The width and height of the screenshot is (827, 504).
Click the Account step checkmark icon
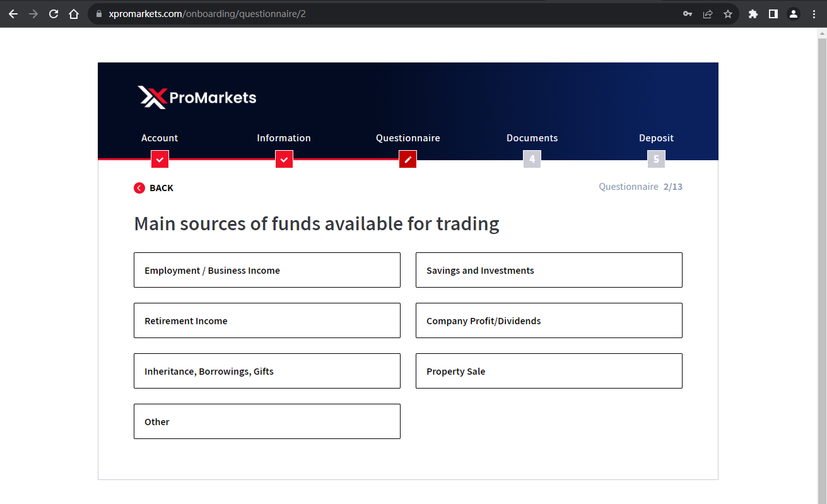(x=160, y=160)
